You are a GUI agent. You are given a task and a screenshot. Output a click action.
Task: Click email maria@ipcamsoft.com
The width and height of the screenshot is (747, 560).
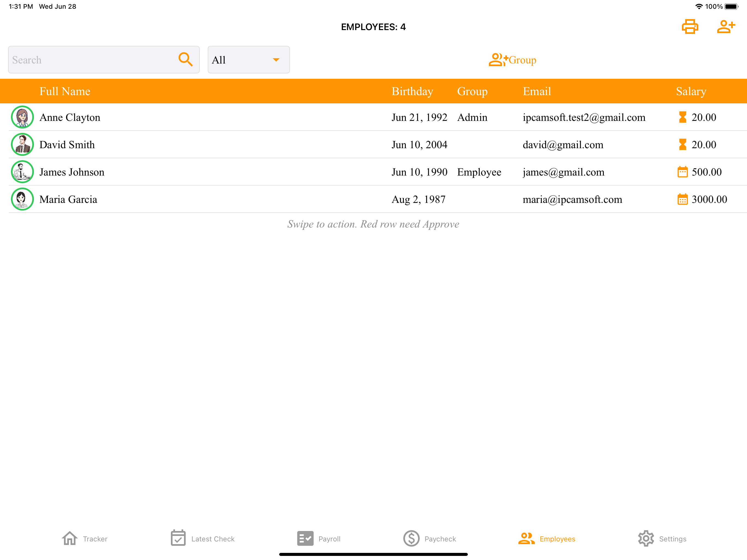[x=572, y=199]
